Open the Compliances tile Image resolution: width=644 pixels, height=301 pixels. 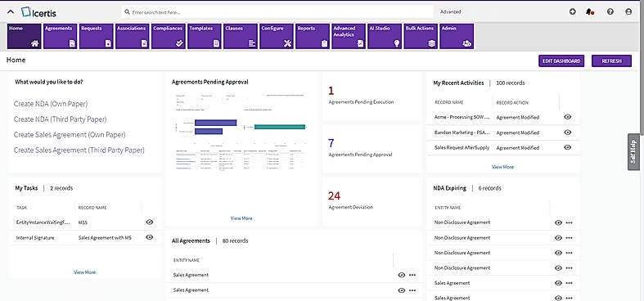click(x=169, y=36)
